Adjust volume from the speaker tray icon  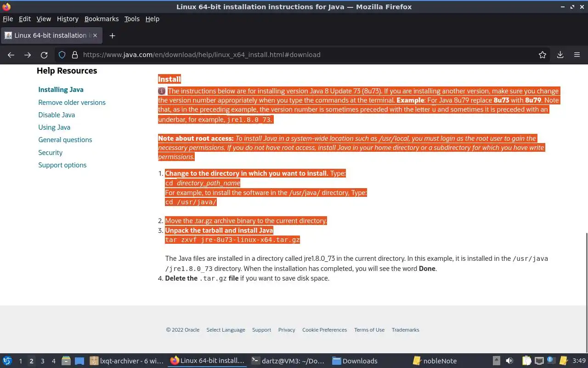tap(509, 361)
